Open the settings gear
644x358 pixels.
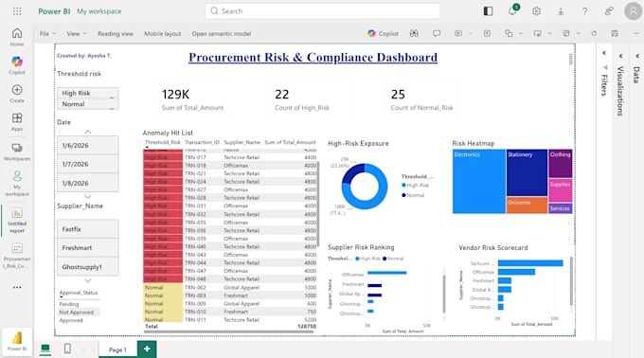coord(536,11)
